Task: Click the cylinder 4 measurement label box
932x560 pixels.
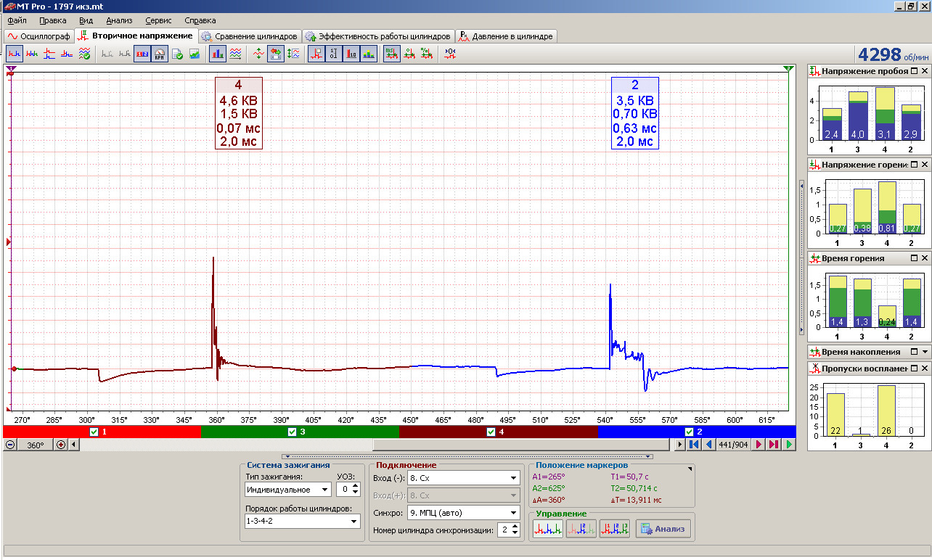Action: click(x=239, y=113)
